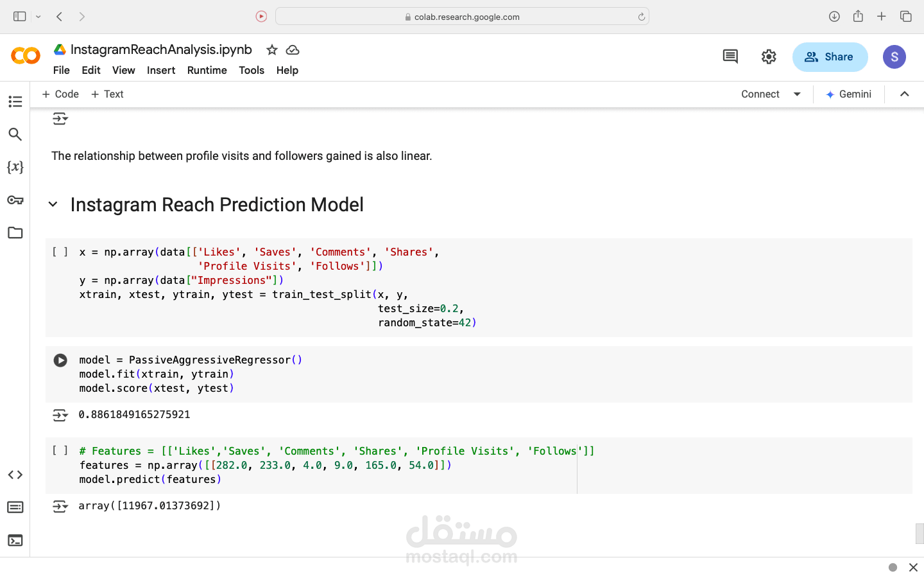Screen dimensions: 924x578
Task: Click the browser address bar
Action: (x=462, y=17)
